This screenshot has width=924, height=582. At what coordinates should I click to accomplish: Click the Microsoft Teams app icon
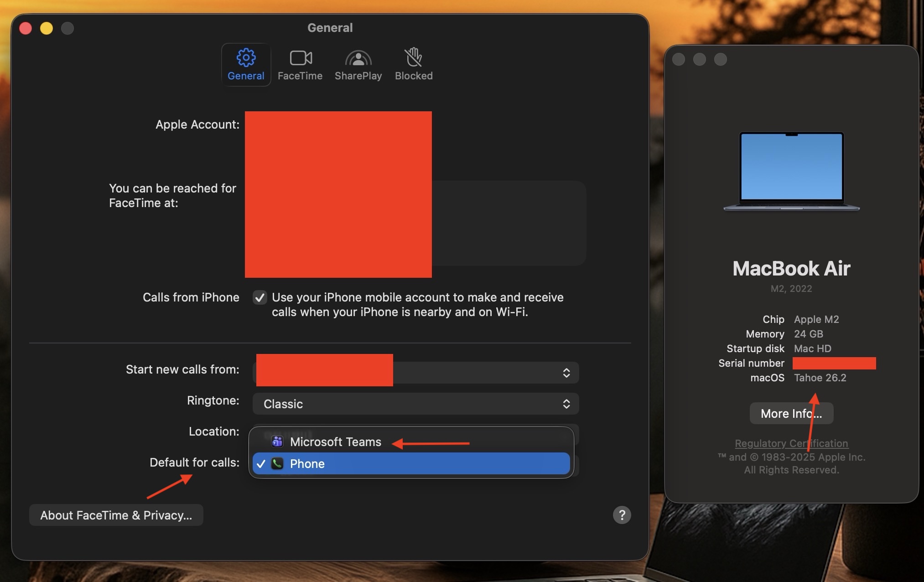pos(277,442)
